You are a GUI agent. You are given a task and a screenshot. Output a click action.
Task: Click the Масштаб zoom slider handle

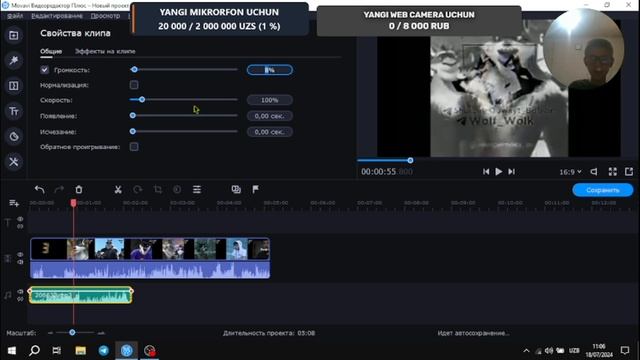pos(72,333)
